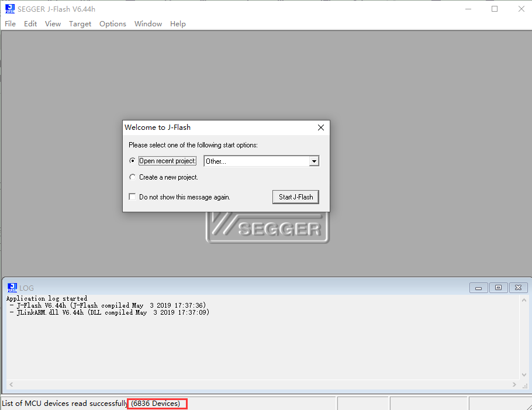The image size is (532, 410).
Task: Expand the recent project dropdown showing Other...
Action: tap(314, 161)
